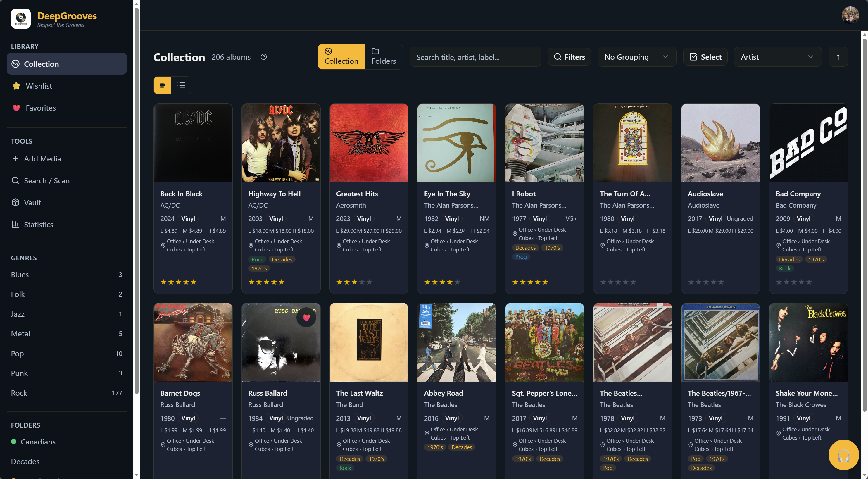Click the search title, artist, label field
Image resolution: width=868 pixels, height=479 pixels.
coord(475,57)
